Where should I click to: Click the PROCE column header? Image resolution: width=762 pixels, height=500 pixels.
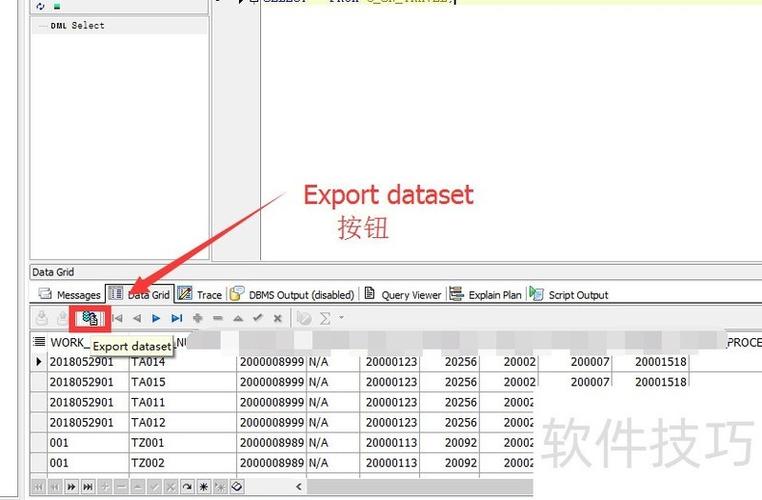coord(744,342)
